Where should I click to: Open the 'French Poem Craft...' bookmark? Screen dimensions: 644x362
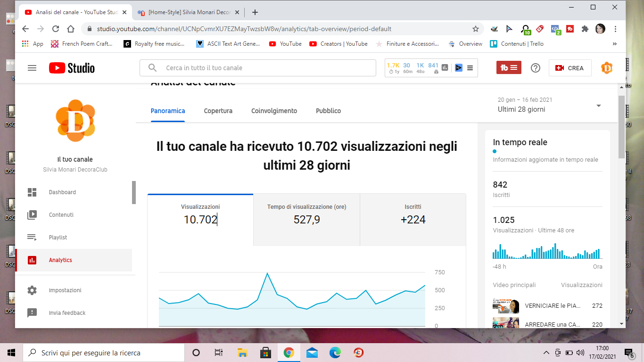click(x=82, y=44)
